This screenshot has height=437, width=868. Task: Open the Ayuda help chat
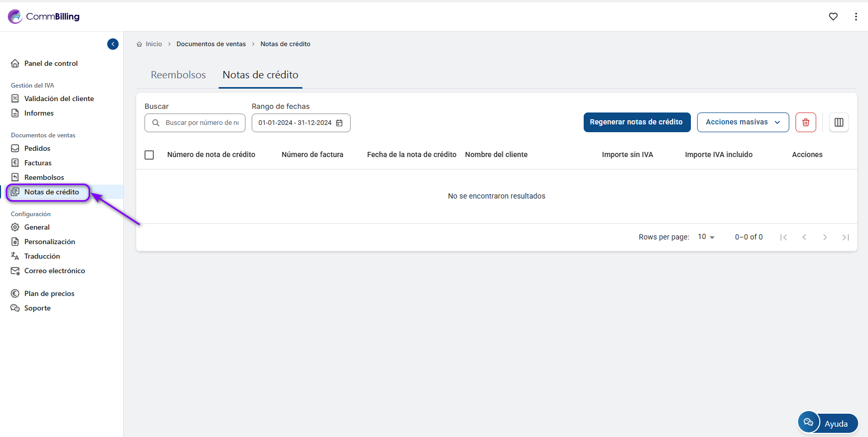coord(828,423)
